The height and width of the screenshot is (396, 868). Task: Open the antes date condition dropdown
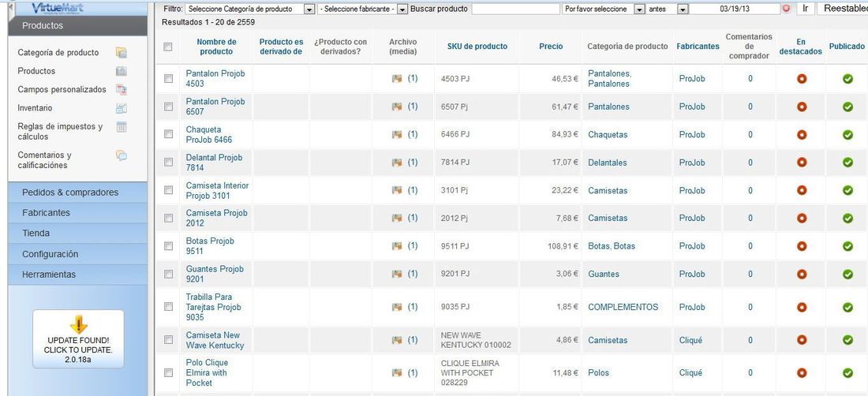tap(668, 9)
